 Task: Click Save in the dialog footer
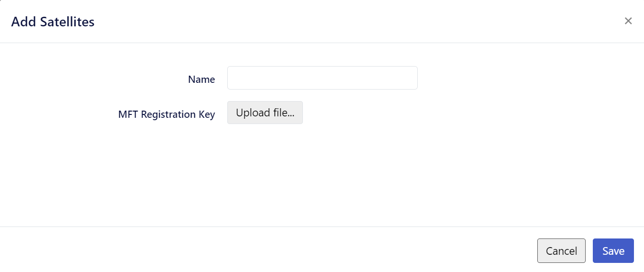(613, 251)
